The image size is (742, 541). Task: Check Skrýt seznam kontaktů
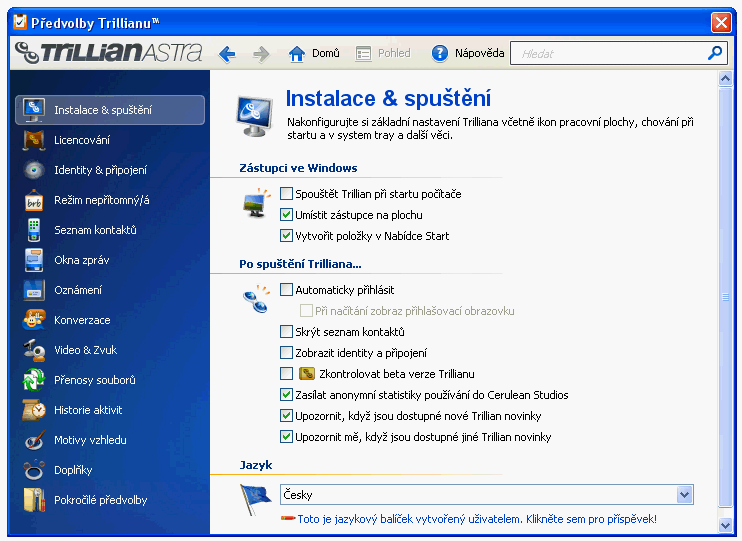tap(286, 331)
